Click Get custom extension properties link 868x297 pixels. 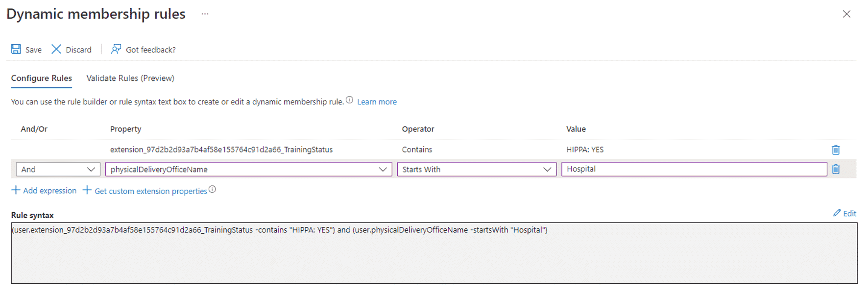(151, 191)
